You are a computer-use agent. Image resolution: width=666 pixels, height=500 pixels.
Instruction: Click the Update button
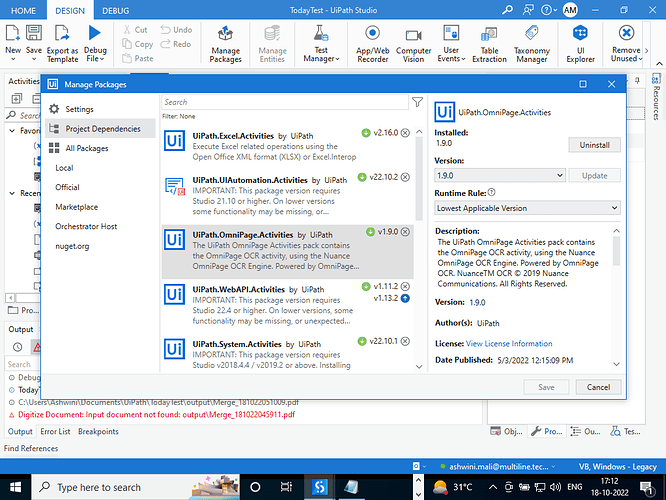(x=594, y=175)
